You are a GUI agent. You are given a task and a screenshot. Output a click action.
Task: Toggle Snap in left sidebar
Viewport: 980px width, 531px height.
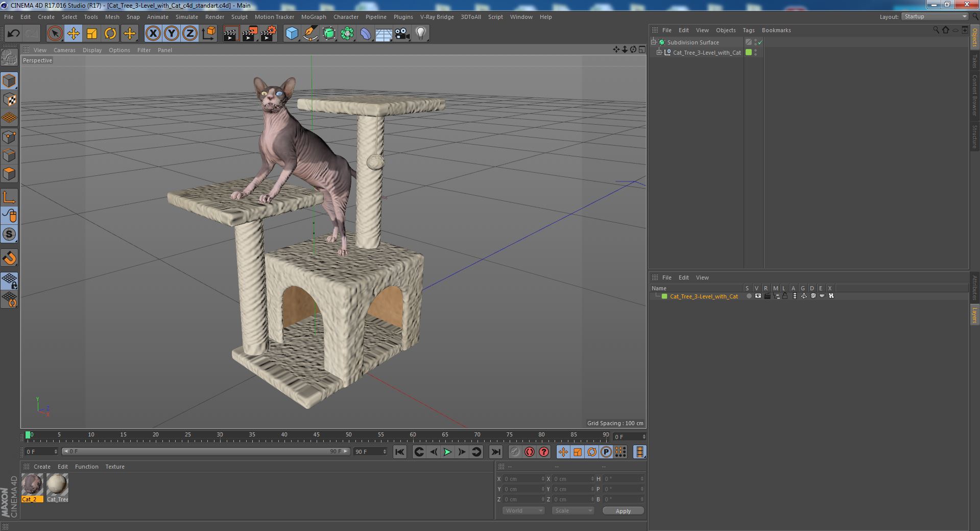pyautogui.click(x=9, y=258)
